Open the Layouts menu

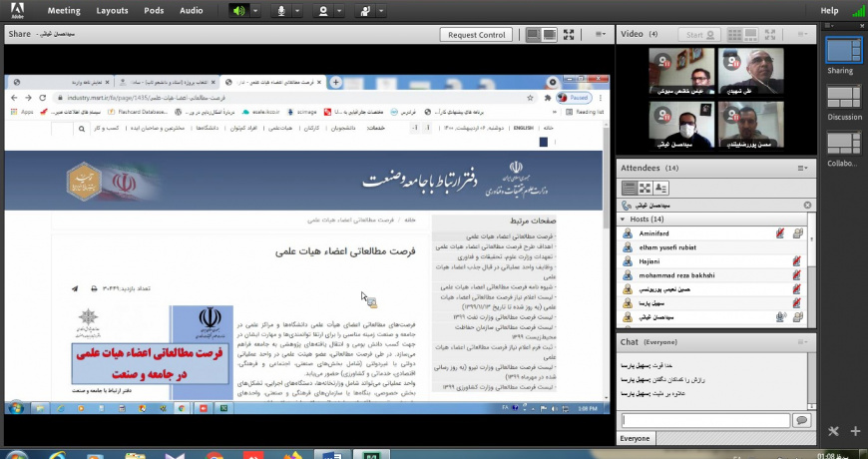[x=112, y=11]
